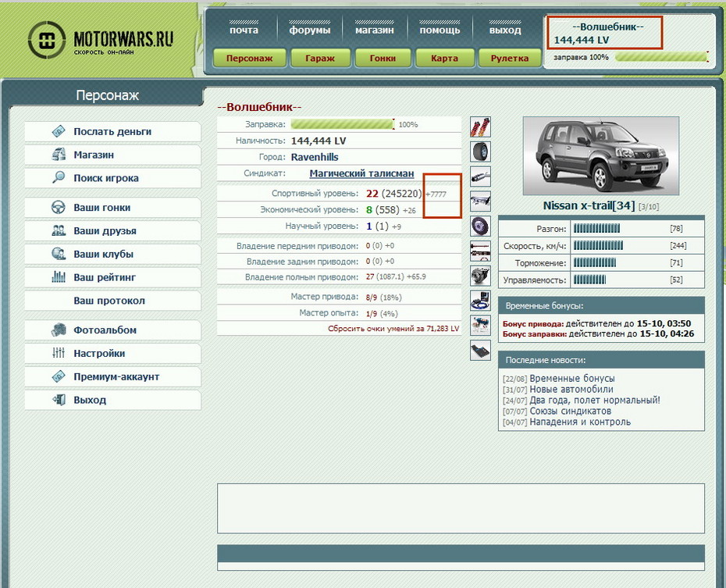Click the Бонус заправки expiry line

click(x=598, y=333)
